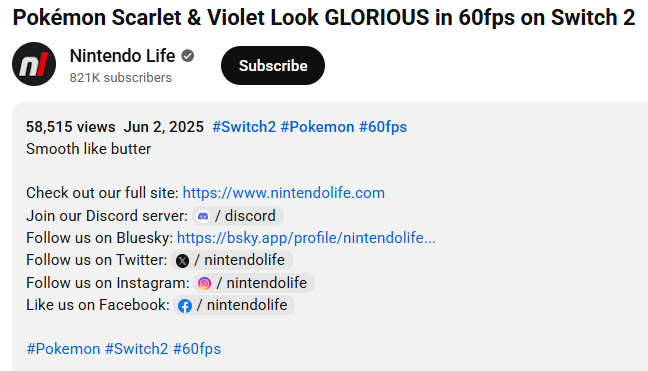
Task: Click the Smooth like butter description
Action: (88, 149)
